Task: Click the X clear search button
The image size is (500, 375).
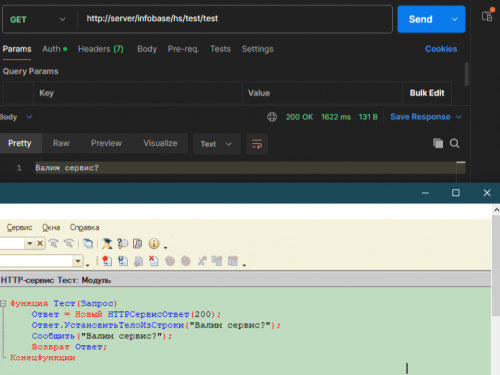Action: 40,244
